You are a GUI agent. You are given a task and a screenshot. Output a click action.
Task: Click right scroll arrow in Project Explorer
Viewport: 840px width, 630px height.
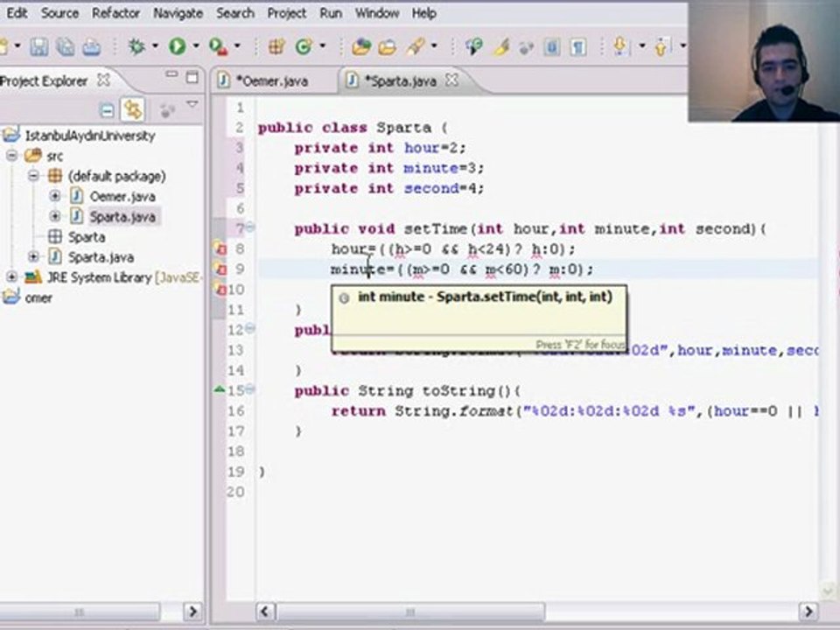pos(192,612)
